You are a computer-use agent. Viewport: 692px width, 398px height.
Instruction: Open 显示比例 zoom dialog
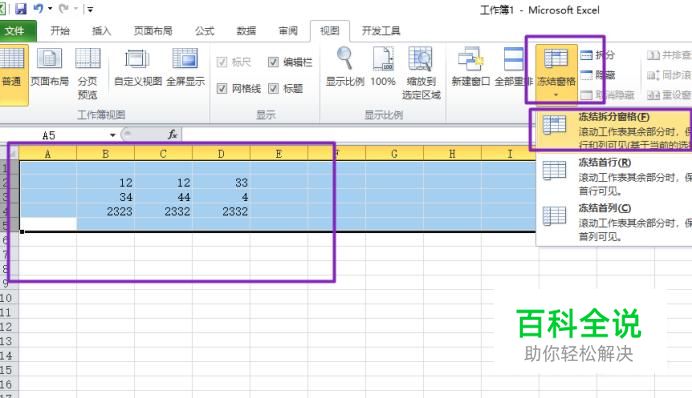(345, 67)
